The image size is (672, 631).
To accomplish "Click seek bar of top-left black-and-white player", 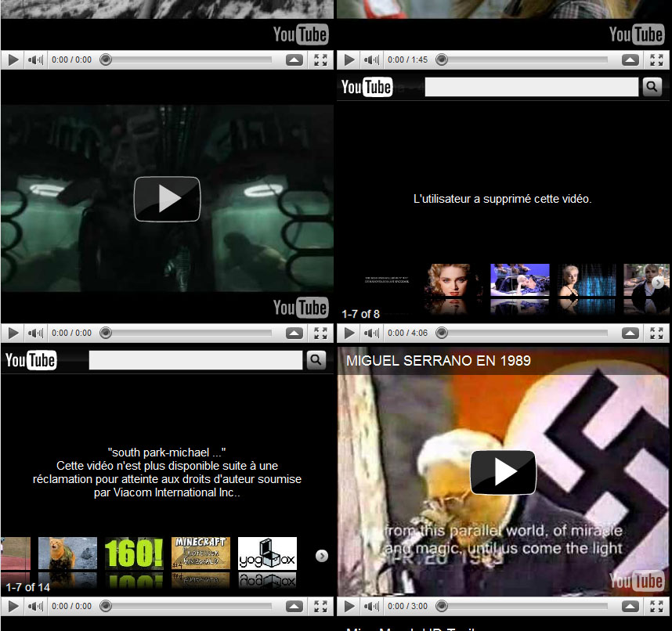I will [x=189, y=59].
